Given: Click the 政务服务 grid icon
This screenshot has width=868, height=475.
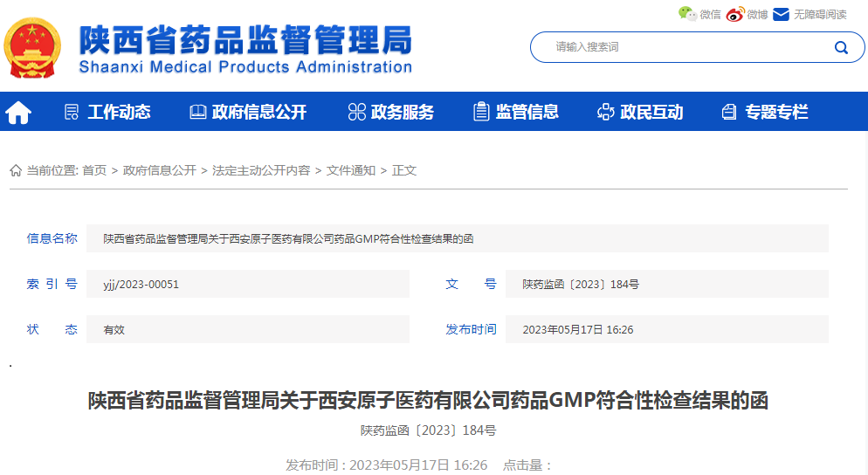Looking at the screenshot, I should point(356,113).
